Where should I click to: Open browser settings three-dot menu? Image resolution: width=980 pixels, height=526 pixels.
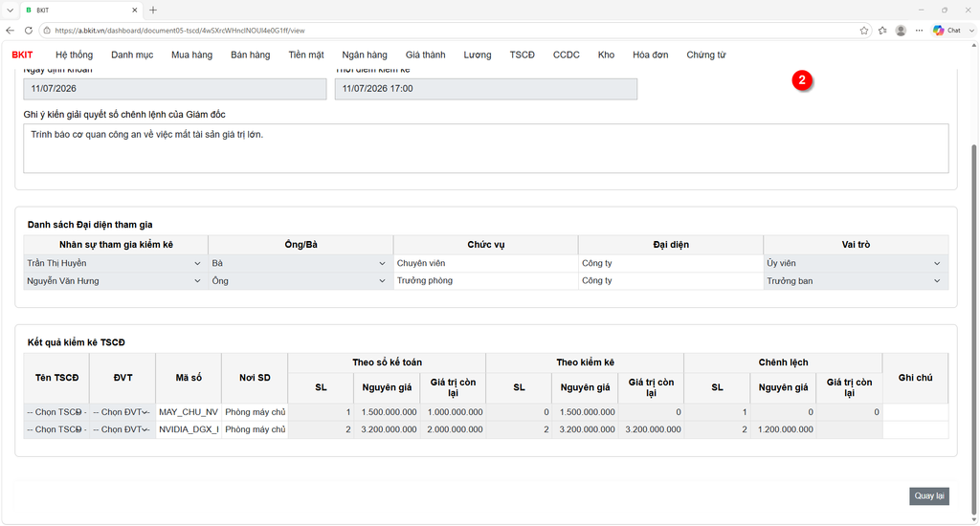[919, 30]
